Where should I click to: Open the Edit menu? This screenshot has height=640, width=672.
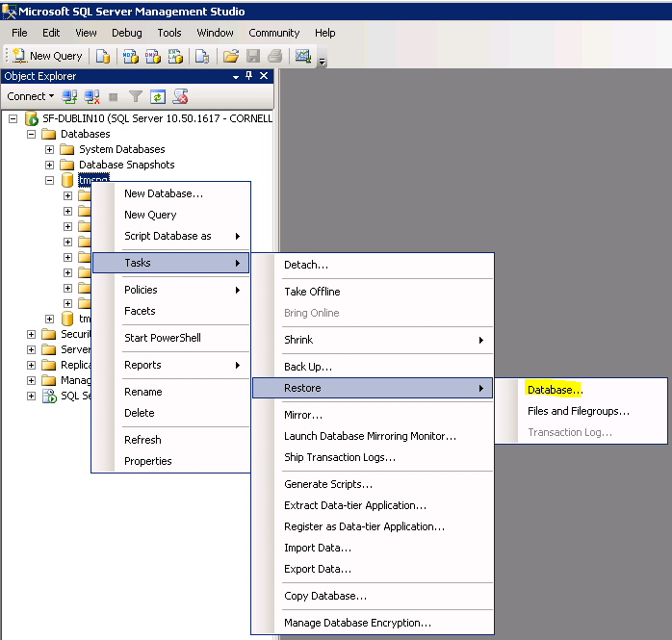coord(51,33)
